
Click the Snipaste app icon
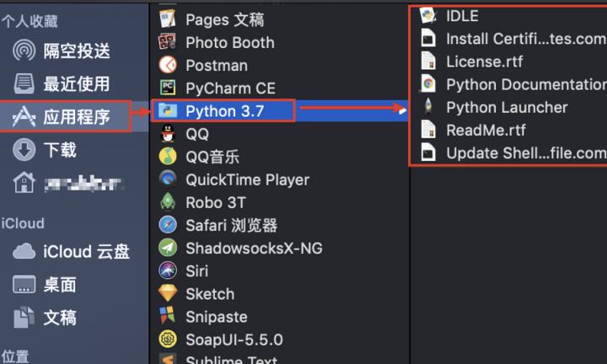(168, 316)
